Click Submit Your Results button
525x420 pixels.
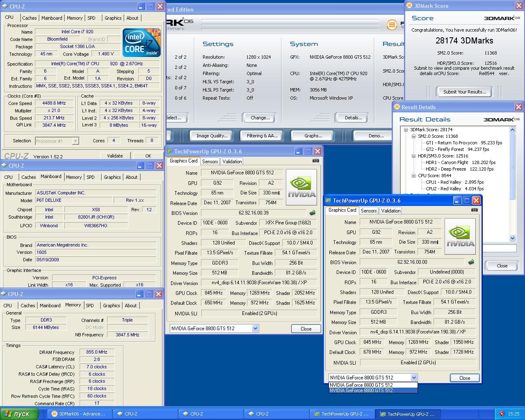(x=464, y=92)
